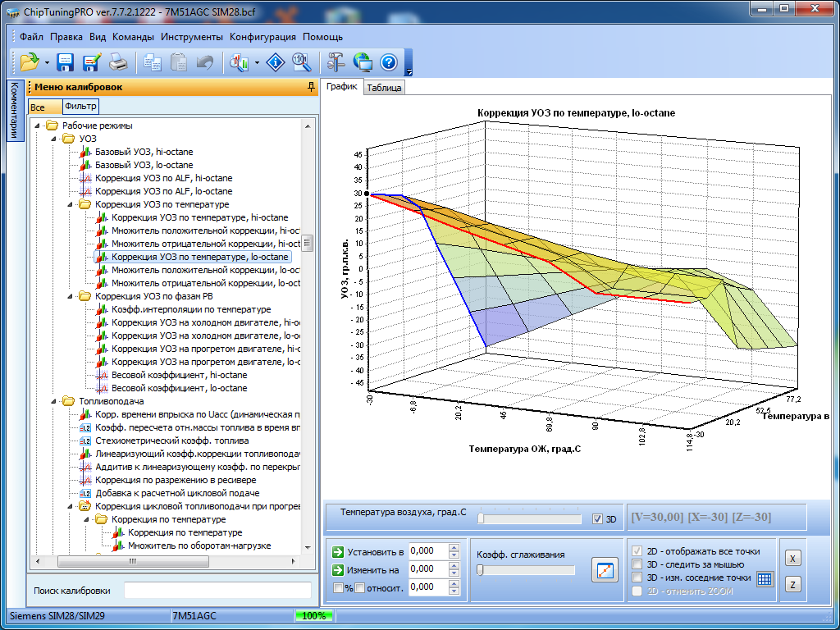Click the blue diamond info icon
The image size is (840, 630).
click(276, 62)
